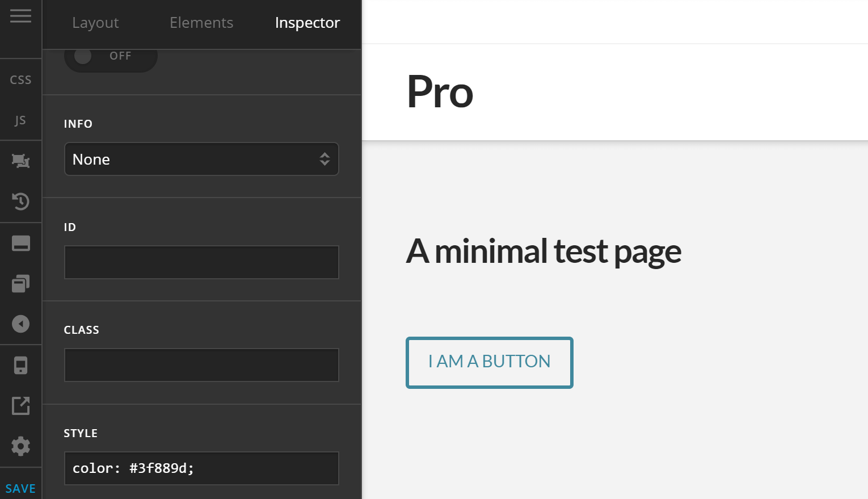This screenshot has width=868, height=499.
Task: Open the CSS editor panel
Action: [20, 79]
